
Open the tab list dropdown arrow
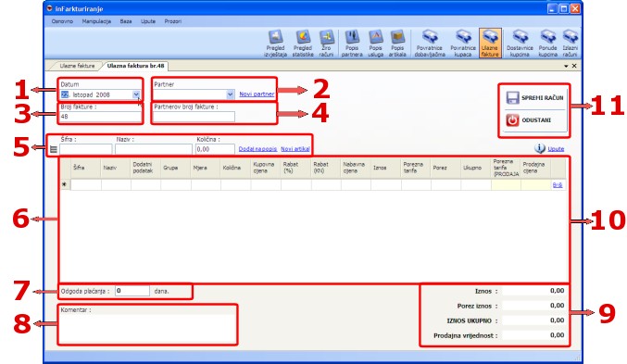point(566,66)
